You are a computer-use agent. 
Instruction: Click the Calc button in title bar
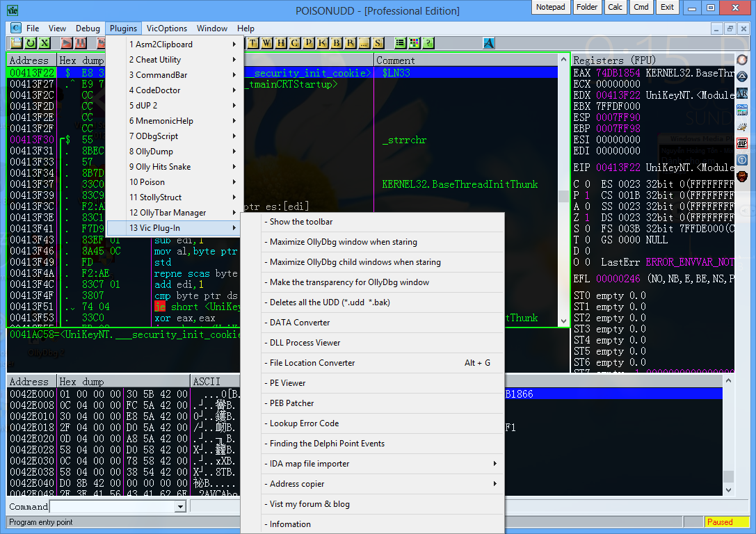(x=616, y=7)
